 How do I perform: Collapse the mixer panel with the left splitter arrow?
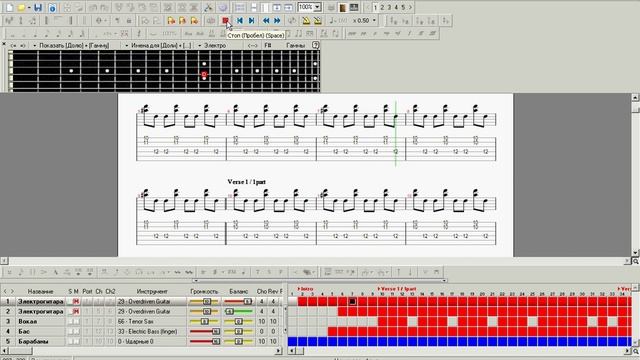point(196,281)
